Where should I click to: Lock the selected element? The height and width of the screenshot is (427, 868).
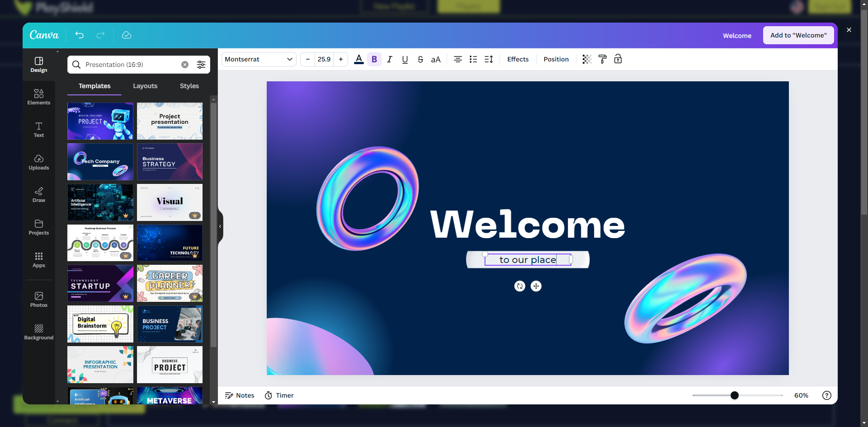click(x=618, y=59)
